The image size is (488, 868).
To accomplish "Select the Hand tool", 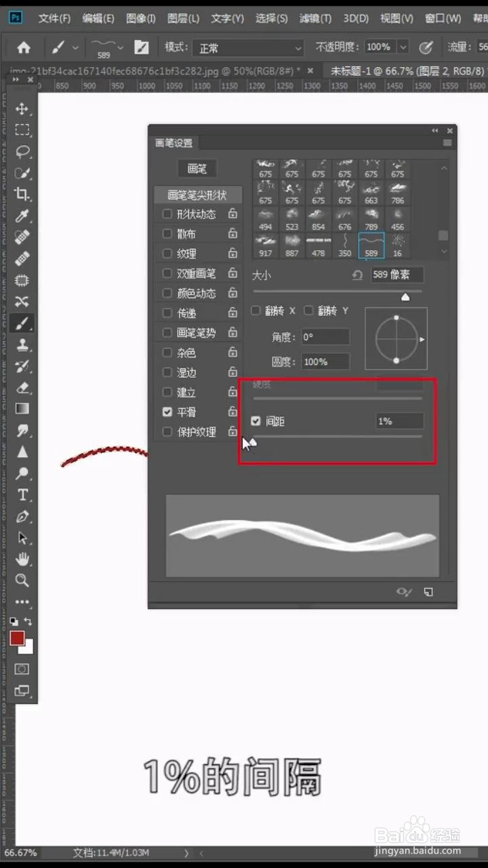I will tap(22, 559).
